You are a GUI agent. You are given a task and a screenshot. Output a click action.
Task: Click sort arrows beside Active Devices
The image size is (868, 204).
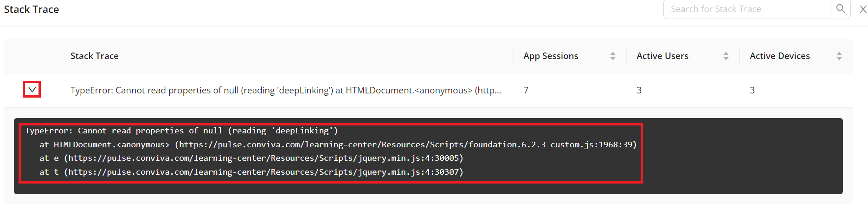point(839,56)
